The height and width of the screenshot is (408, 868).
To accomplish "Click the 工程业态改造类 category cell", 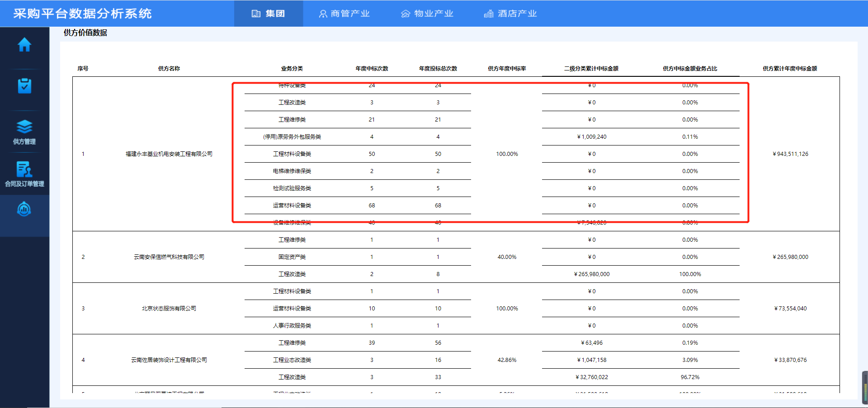I will coord(292,360).
